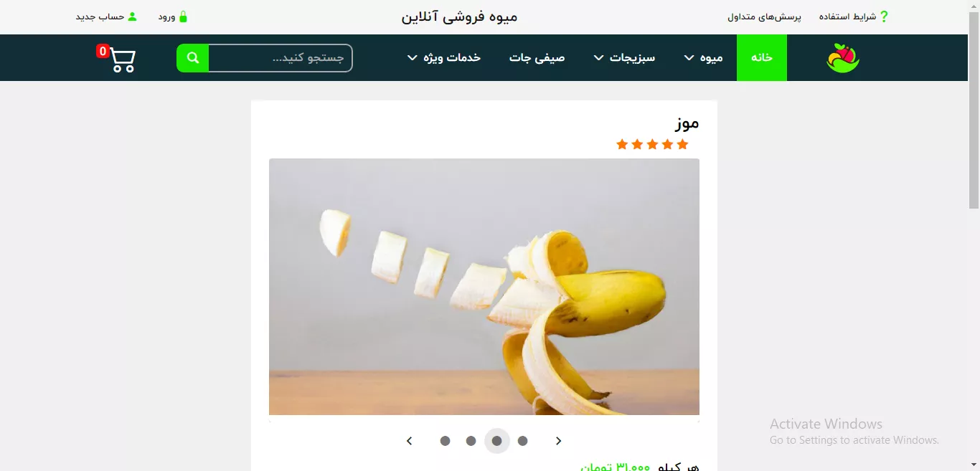The width and height of the screenshot is (980, 471).
Task: Select the last carousel dot
Action: click(446, 441)
